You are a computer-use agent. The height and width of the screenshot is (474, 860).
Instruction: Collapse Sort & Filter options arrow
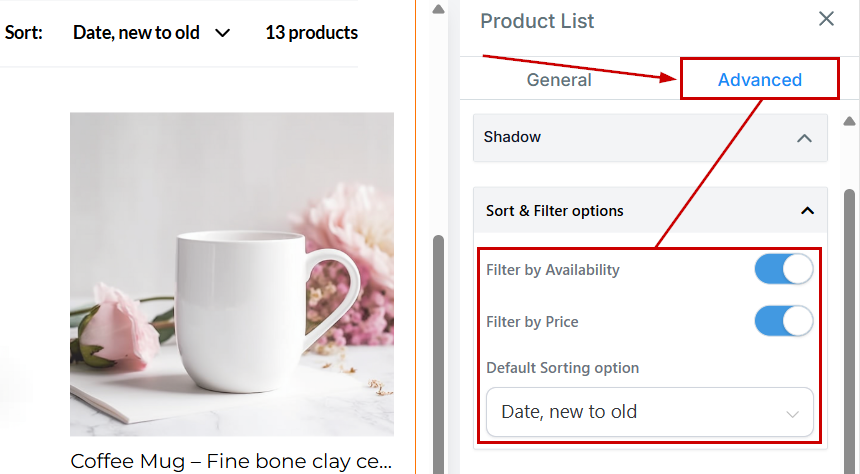click(x=807, y=211)
